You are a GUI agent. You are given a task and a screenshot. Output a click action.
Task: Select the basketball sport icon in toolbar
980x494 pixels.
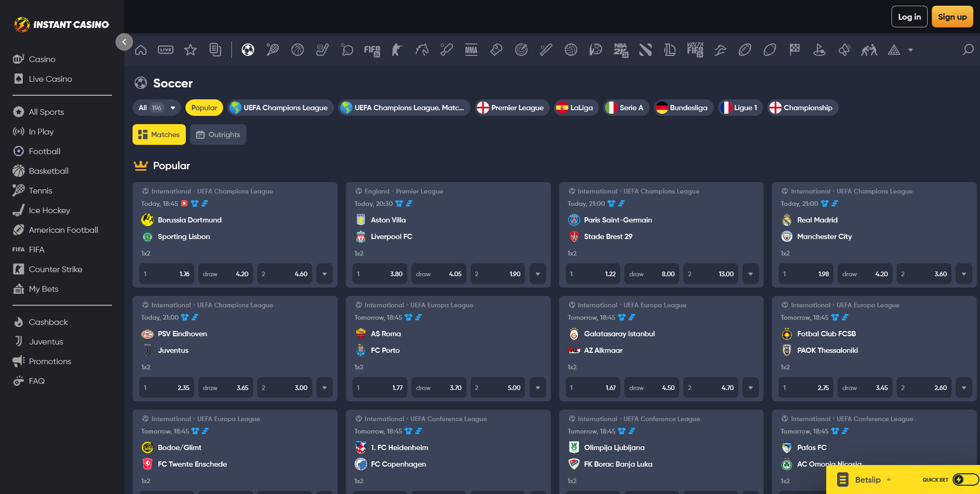[x=298, y=50]
